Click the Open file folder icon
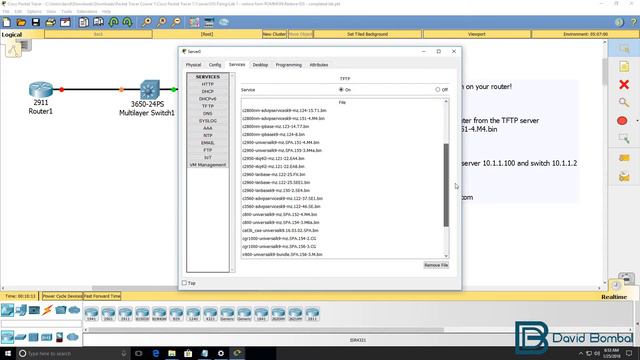This screenshot has width=640, height=360. pyautogui.click(x=21, y=22)
